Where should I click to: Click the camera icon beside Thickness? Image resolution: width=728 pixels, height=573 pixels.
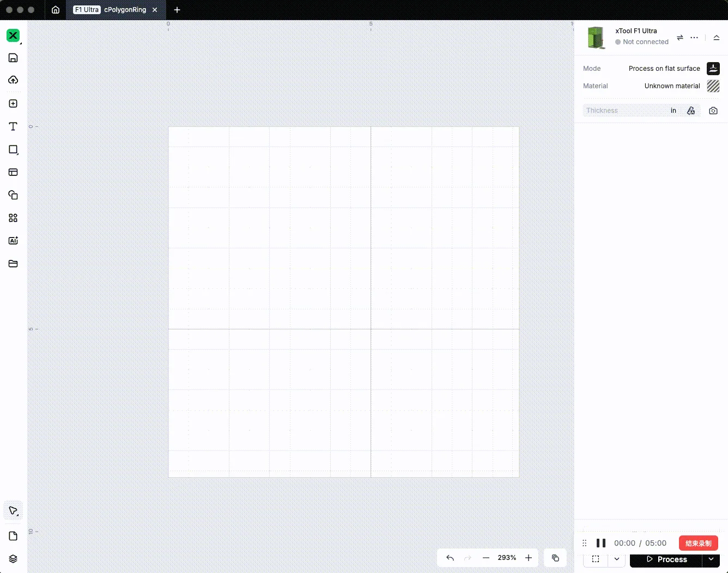click(x=713, y=111)
